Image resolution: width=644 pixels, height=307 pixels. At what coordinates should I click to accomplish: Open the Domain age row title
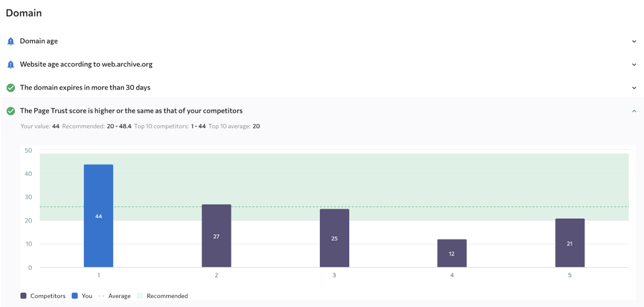tap(39, 41)
